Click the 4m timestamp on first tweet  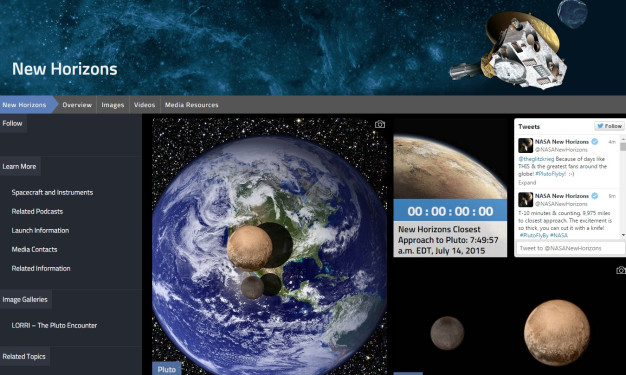point(612,142)
